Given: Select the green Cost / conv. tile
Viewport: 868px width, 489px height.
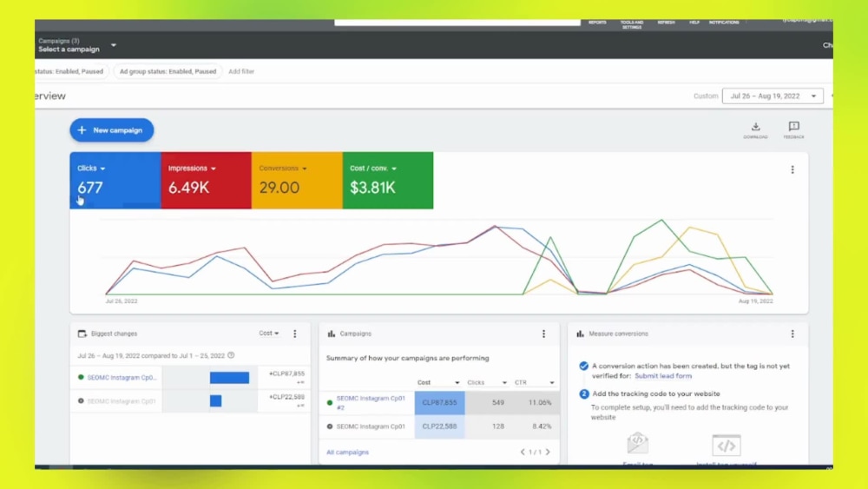Looking at the screenshot, I should pyautogui.click(x=388, y=181).
